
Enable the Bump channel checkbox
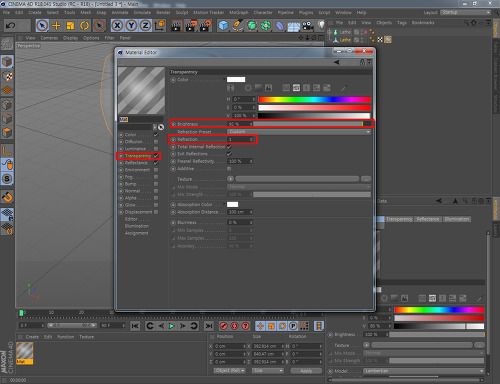click(156, 184)
